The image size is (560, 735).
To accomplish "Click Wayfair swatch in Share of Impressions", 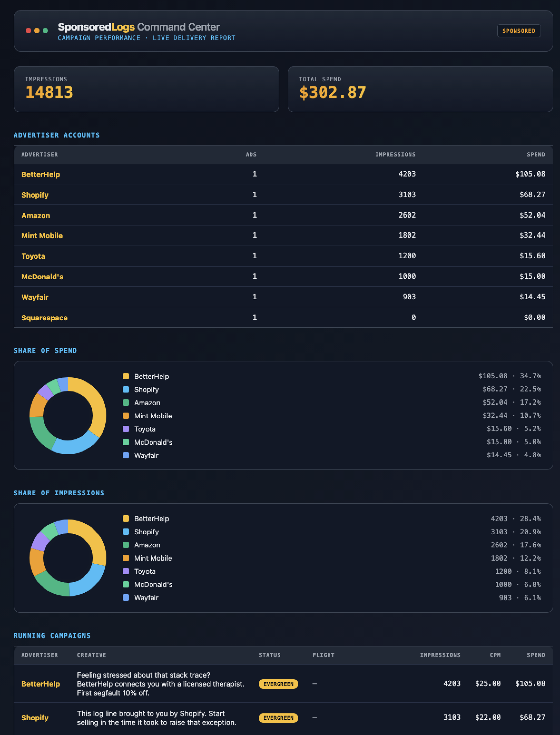I will (126, 597).
